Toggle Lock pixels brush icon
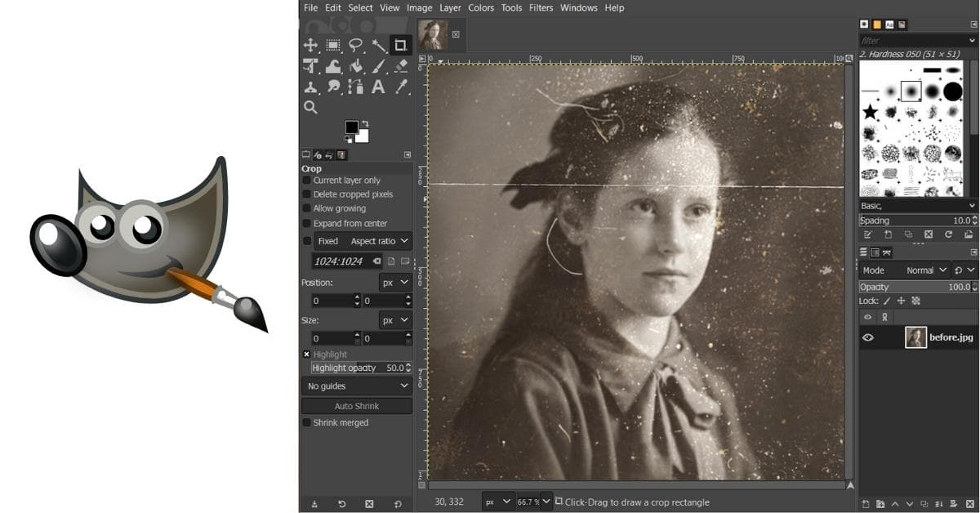 pos(887,301)
